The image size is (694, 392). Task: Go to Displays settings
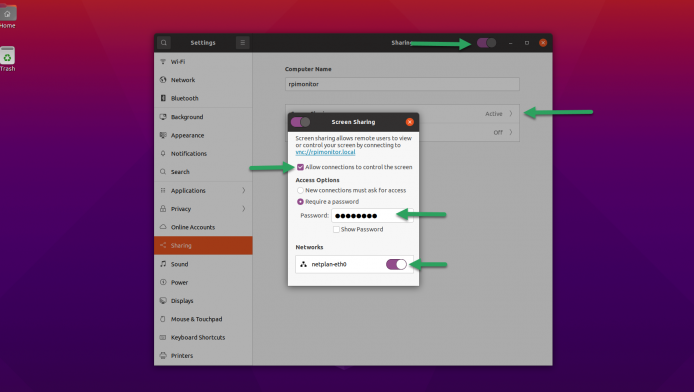point(203,300)
